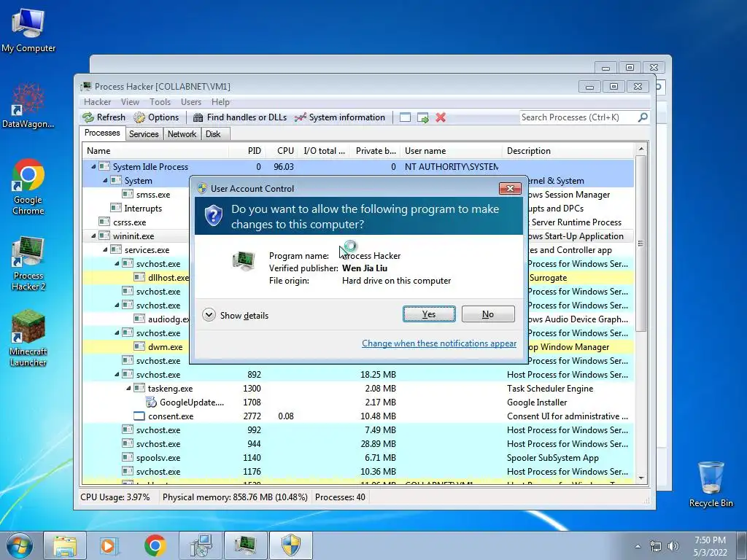Select the smss.exe process row

pyautogui.click(x=136, y=194)
